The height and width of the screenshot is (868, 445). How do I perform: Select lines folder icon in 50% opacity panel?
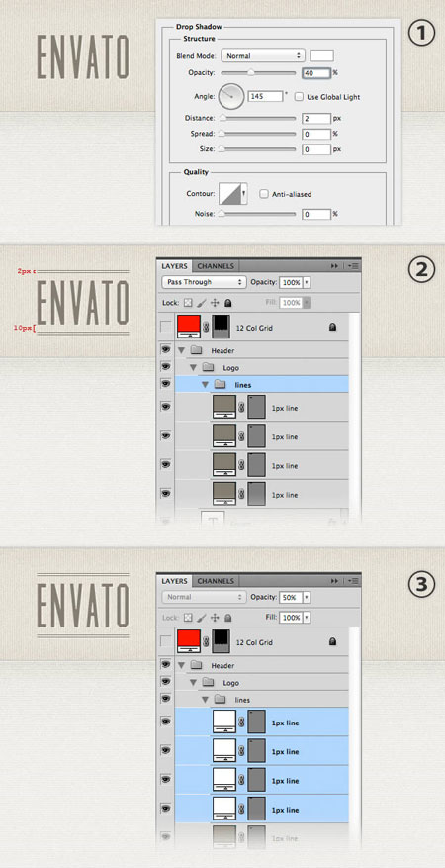221,700
